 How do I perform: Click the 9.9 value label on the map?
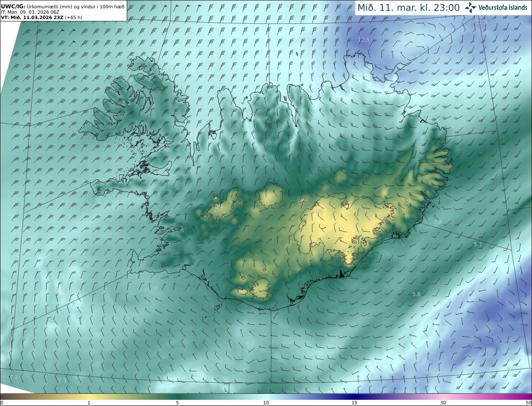click(463, 380)
